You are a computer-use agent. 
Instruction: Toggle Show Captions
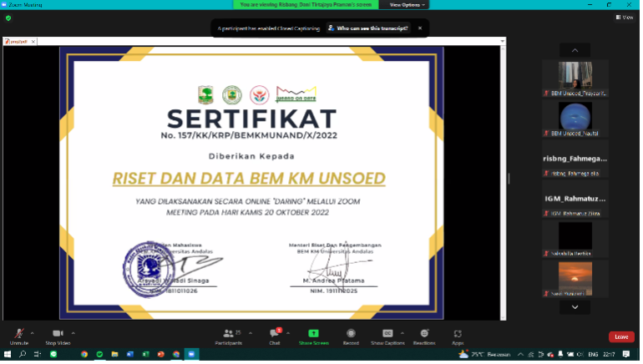[x=387, y=334]
